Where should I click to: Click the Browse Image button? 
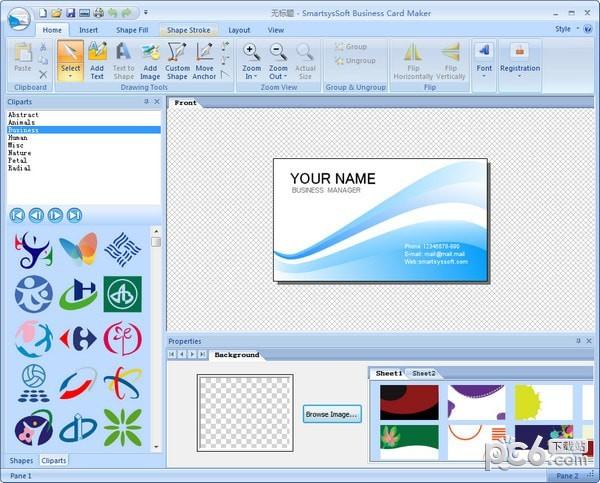(332, 413)
